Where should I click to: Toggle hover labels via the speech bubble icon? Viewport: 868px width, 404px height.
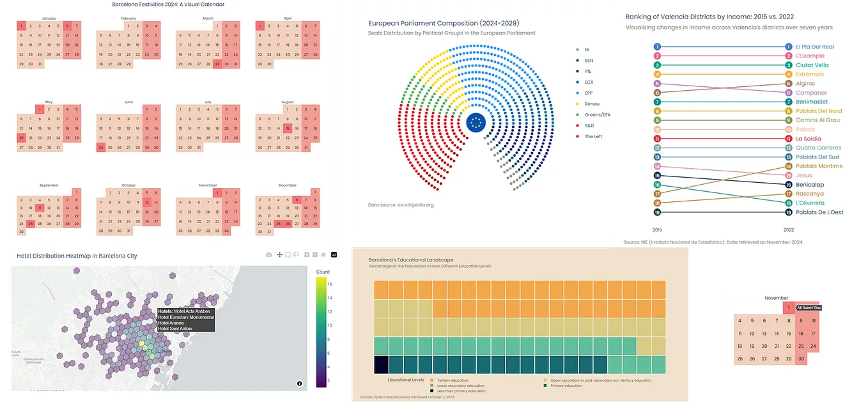coord(296,254)
